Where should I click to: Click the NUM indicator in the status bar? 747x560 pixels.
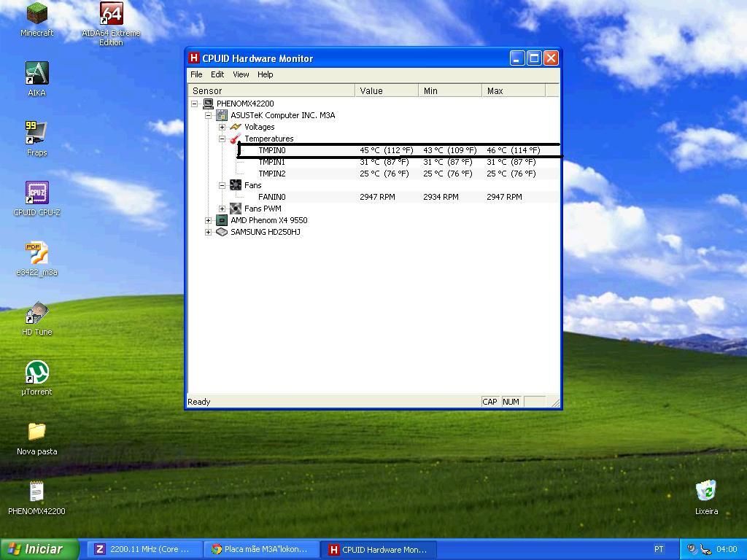click(511, 402)
